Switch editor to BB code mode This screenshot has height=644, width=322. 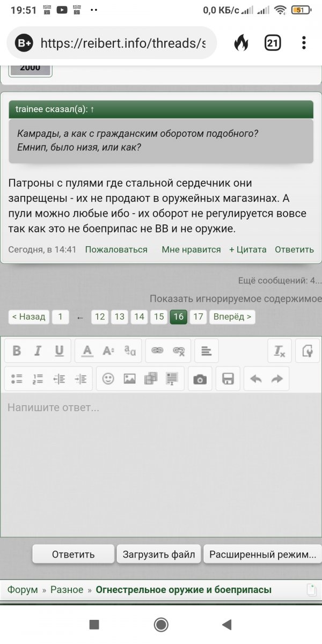308,351
